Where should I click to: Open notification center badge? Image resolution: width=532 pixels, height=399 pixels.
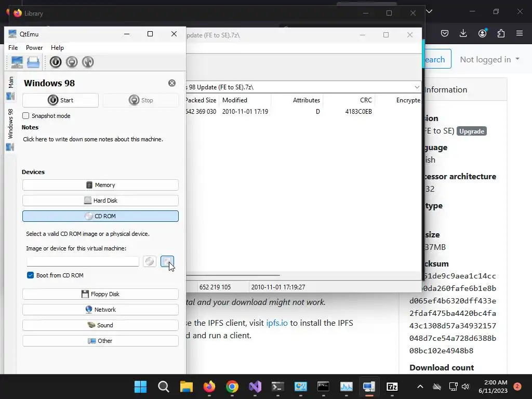pos(517,386)
